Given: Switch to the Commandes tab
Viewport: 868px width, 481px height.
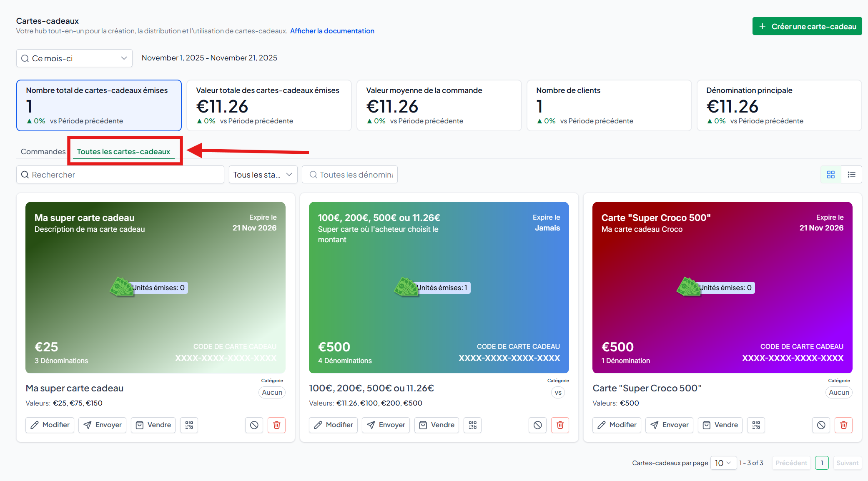Looking at the screenshot, I should coord(43,152).
